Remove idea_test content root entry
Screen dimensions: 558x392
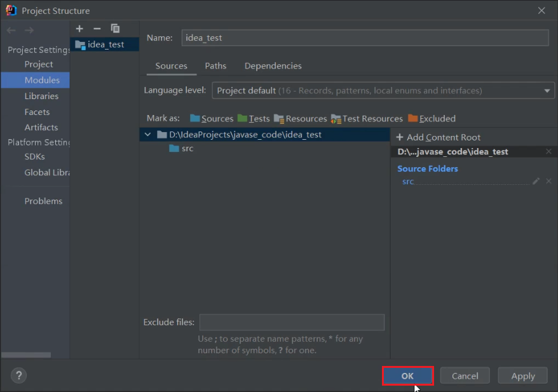coord(548,152)
